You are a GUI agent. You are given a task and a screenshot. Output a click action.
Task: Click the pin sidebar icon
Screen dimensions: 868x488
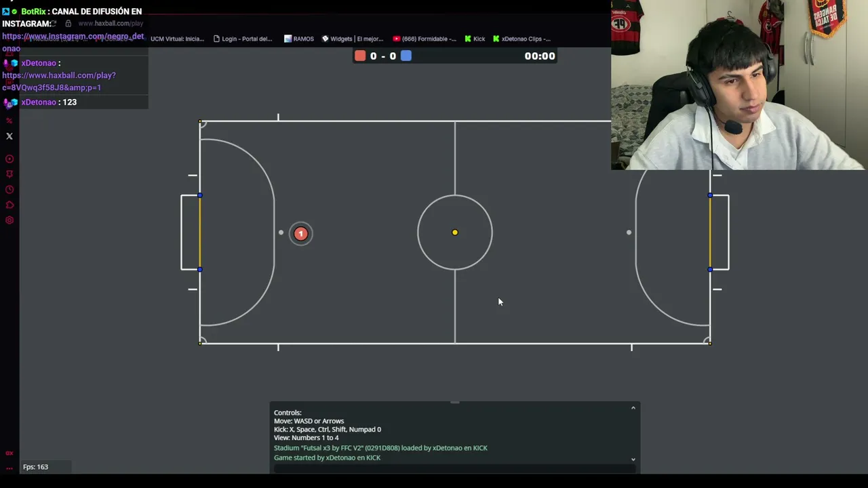pyautogui.click(x=9, y=174)
